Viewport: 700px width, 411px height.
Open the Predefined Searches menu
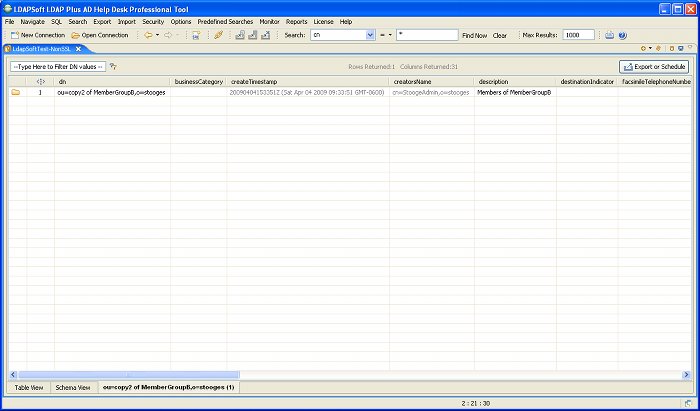point(226,21)
